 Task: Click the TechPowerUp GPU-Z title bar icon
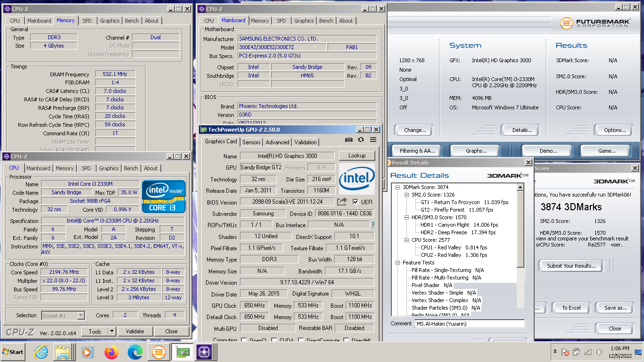[x=204, y=130]
